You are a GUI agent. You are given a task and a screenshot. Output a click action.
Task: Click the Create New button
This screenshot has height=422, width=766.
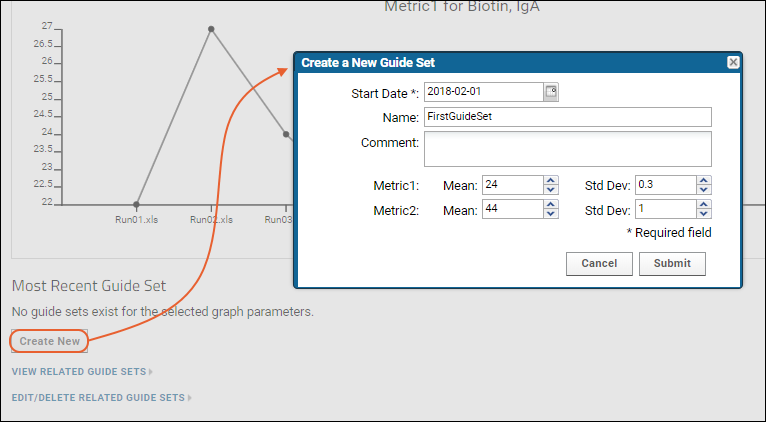click(49, 341)
